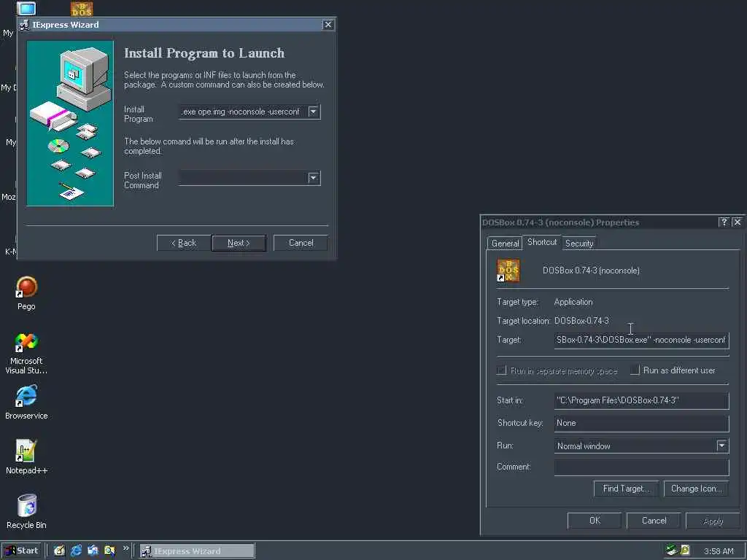Open the Start menu

pyautogui.click(x=22, y=551)
